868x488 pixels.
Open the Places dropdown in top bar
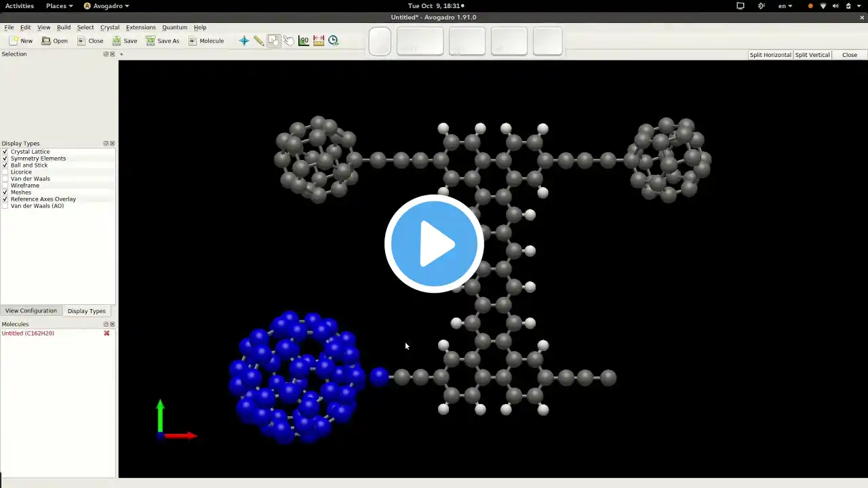click(x=60, y=6)
